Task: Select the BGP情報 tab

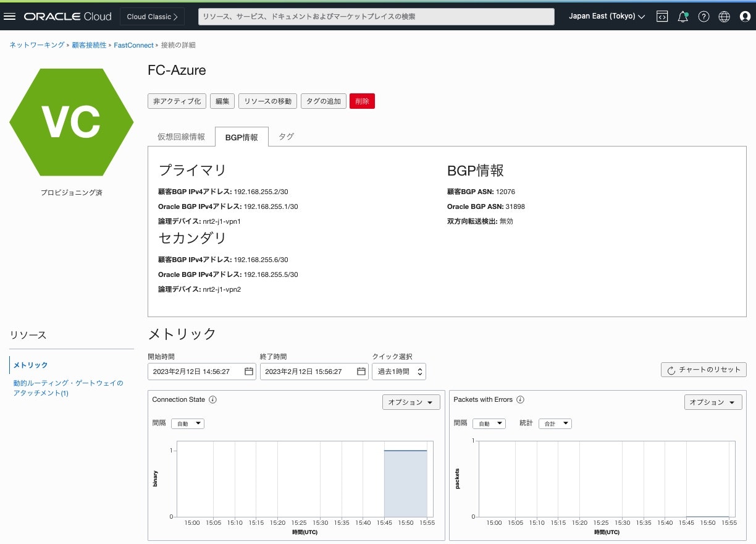Action: tap(241, 137)
